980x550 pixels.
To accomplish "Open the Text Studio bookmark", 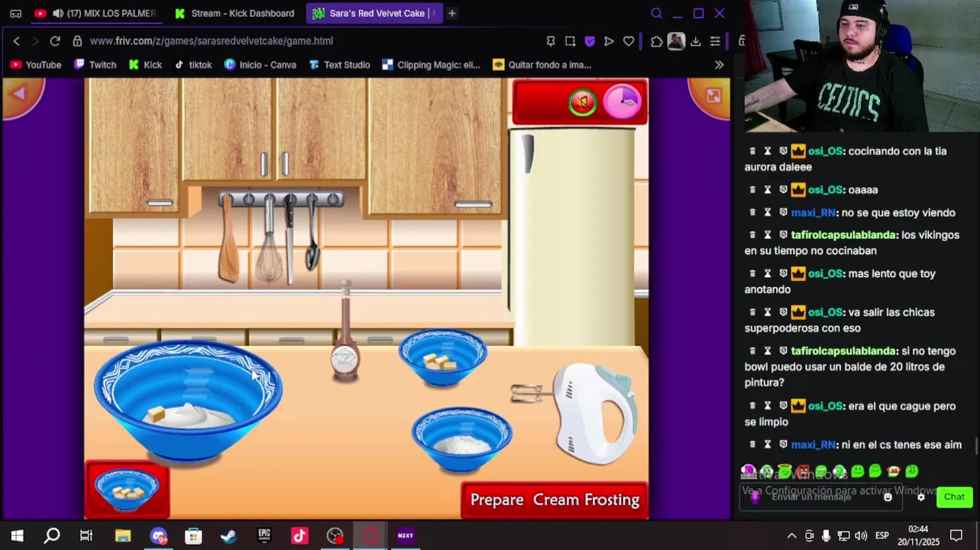I will click(x=339, y=65).
